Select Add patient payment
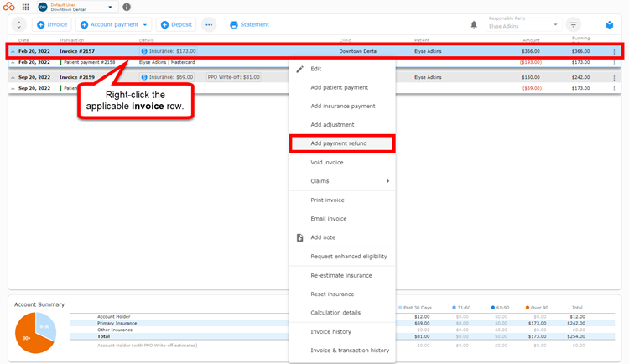 (x=342, y=87)
